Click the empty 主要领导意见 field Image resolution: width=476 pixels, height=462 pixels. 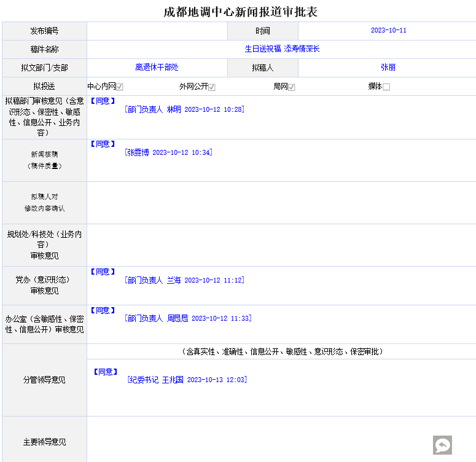coord(258,441)
